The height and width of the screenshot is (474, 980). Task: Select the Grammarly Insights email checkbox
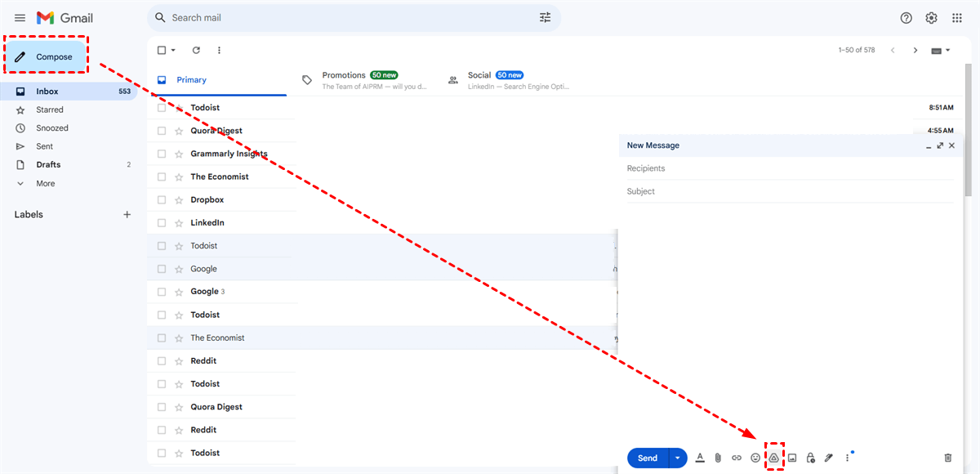click(162, 154)
